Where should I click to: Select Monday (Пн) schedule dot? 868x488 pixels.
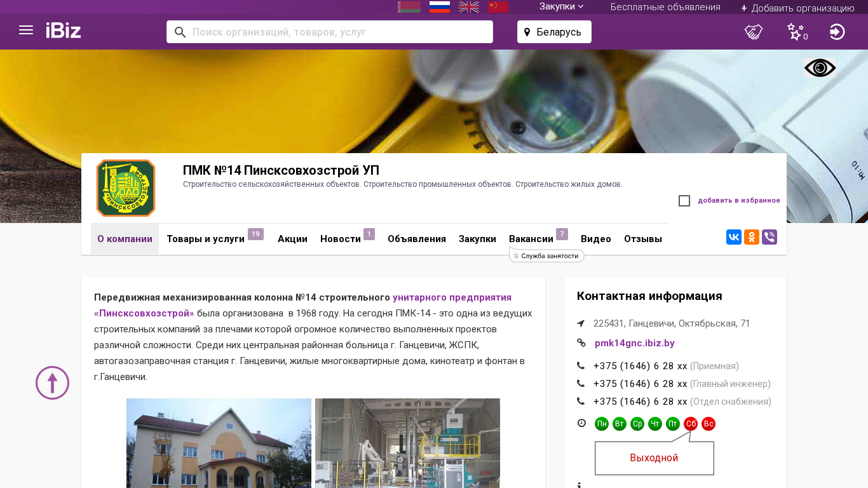(x=602, y=424)
